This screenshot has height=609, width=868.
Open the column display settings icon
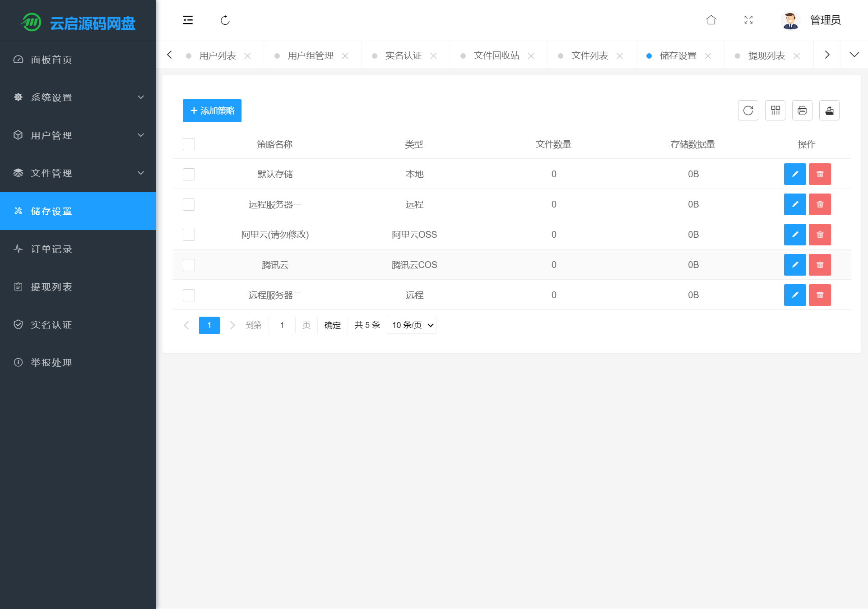(775, 111)
